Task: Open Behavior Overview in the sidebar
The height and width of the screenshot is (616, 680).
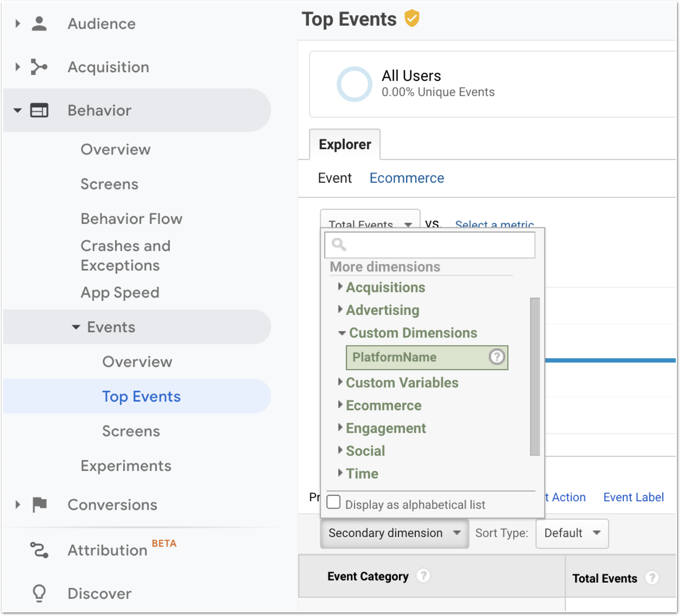Action: [116, 149]
